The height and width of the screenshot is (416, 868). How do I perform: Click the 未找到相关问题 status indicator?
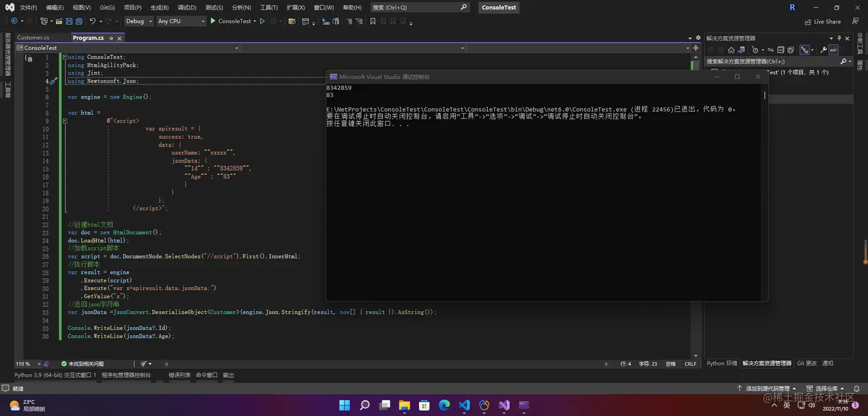(x=82, y=364)
